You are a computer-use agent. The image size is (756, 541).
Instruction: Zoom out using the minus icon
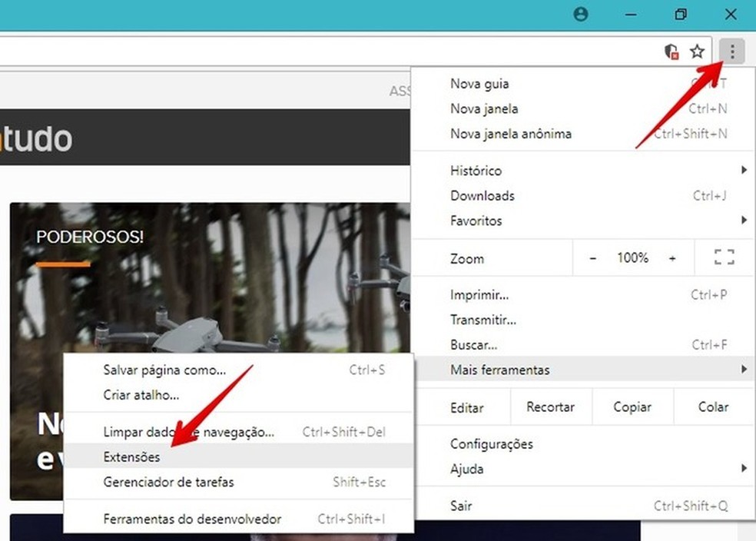[x=592, y=258]
